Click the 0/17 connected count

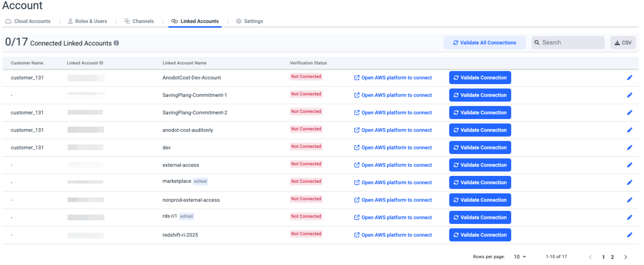(x=16, y=42)
